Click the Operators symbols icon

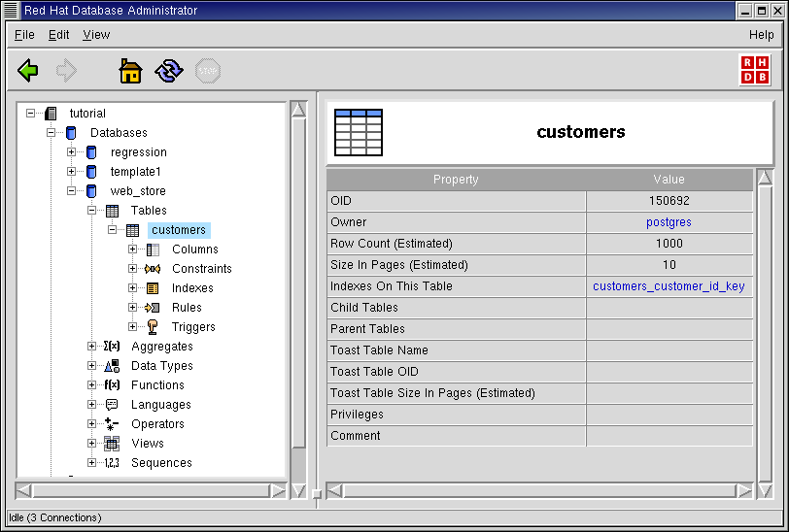tap(112, 424)
